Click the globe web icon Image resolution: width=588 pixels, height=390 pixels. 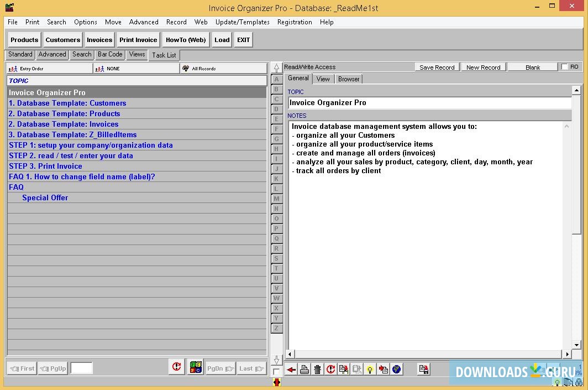(396, 370)
